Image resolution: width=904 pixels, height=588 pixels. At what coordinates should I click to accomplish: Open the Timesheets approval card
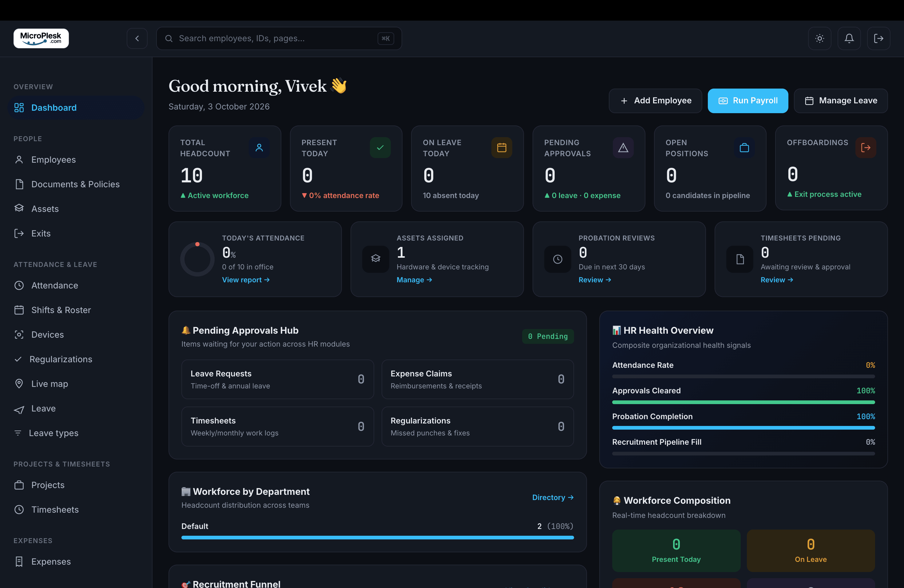pos(278,427)
